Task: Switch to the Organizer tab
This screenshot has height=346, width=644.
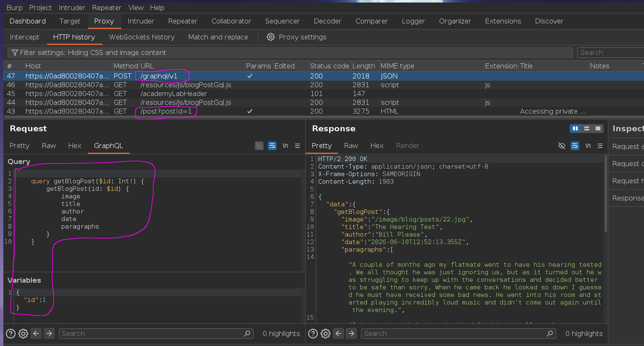Action: [455, 21]
